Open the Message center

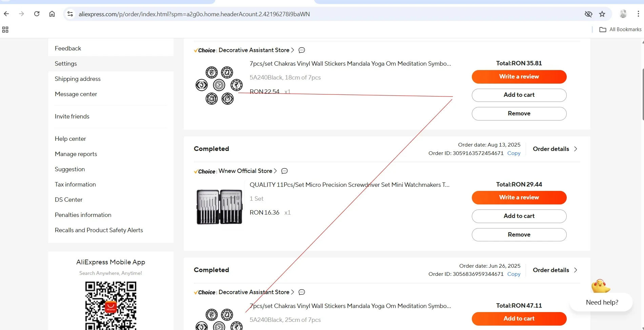click(76, 94)
